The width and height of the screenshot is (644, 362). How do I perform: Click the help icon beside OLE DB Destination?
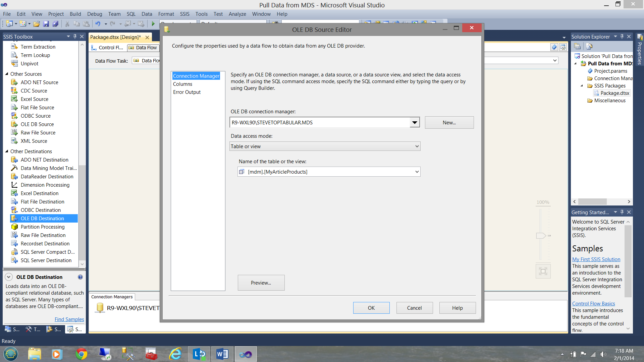click(x=80, y=277)
